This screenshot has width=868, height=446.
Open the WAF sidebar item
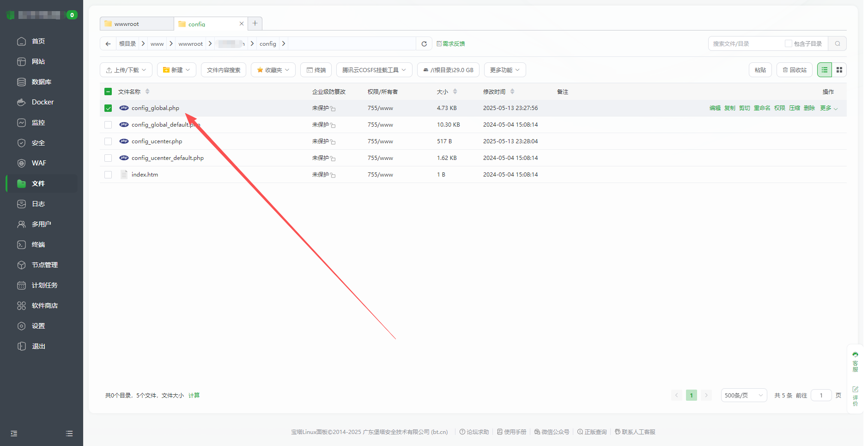click(39, 163)
